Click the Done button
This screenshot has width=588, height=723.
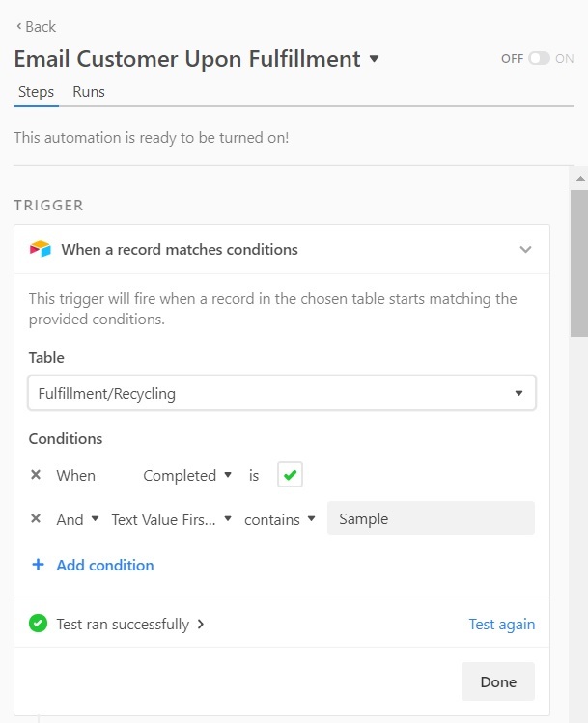click(498, 681)
